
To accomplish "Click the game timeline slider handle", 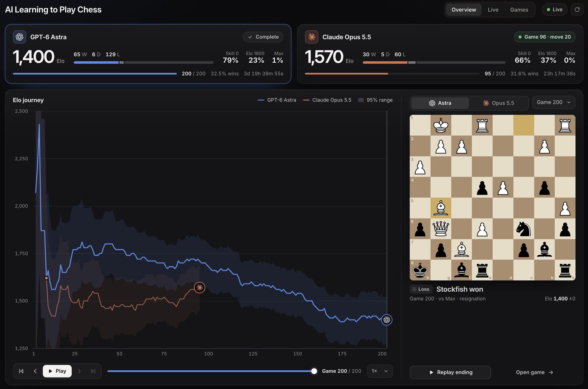I will pyautogui.click(x=314, y=371).
